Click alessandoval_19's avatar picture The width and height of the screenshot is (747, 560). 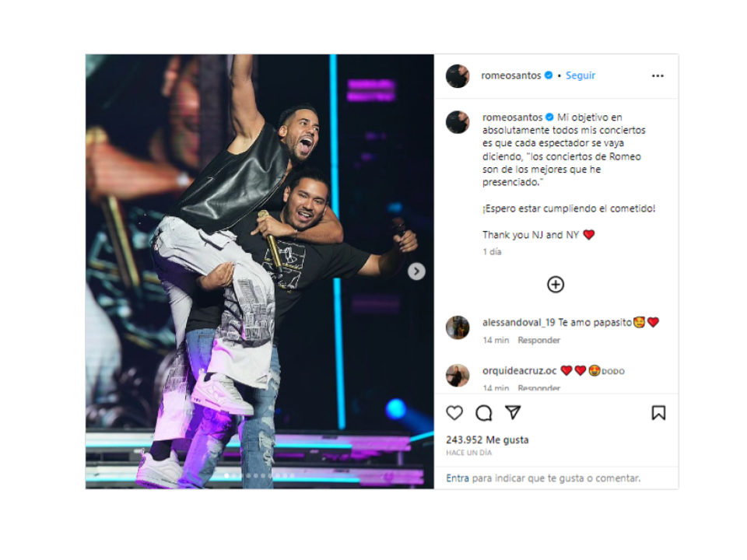click(x=458, y=327)
